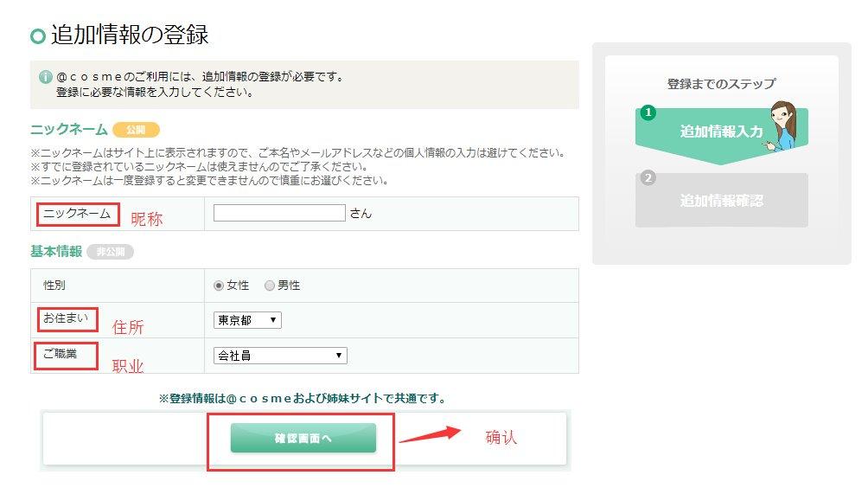The image size is (868, 488).
Task: Click the 追加情報入力 step banner
Action: click(721, 132)
